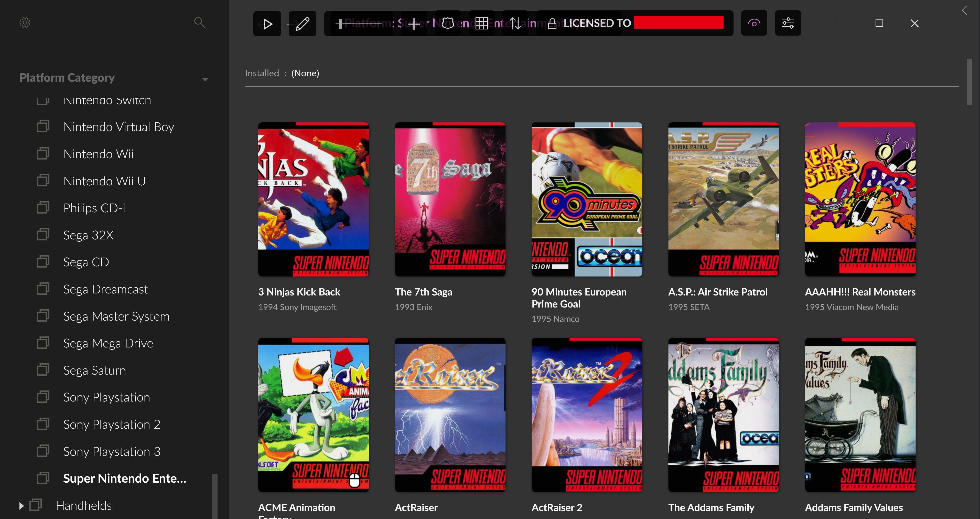Open the Platform Category dropdown

pos(205,80)
